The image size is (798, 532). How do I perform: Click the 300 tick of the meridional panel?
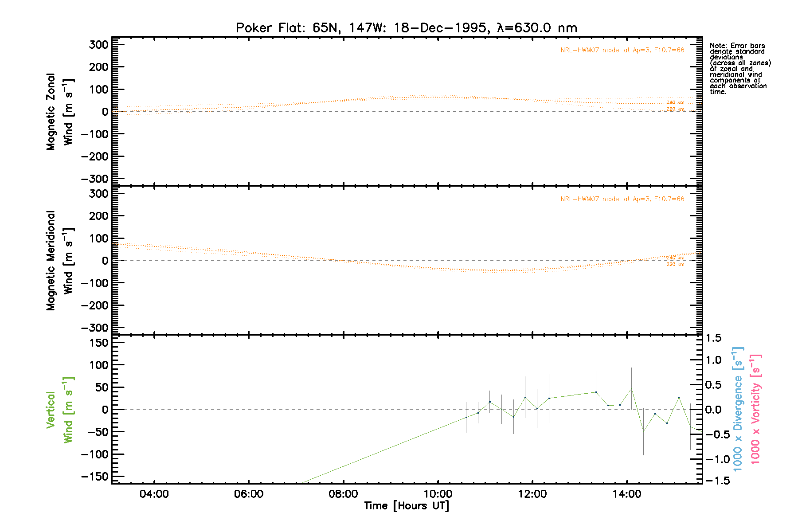click(98, 193)
